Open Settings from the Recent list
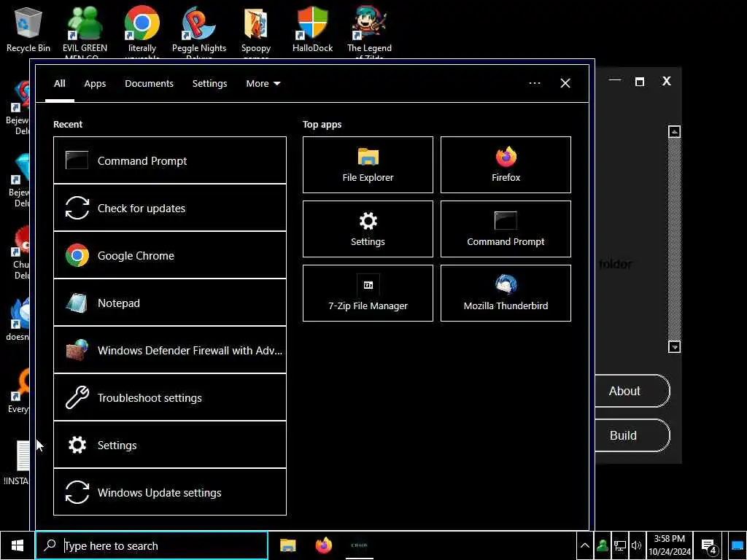747x560 pixels. 169,445
